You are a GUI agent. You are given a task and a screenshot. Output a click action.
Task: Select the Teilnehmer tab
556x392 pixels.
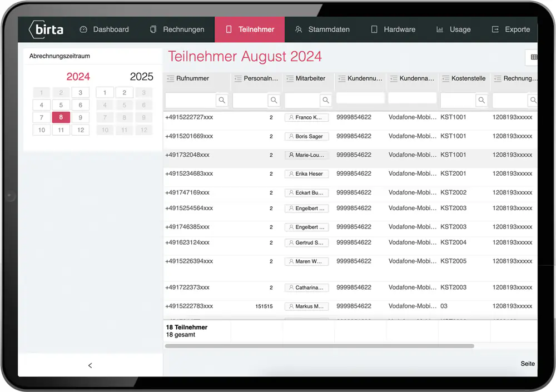point(250,29)
